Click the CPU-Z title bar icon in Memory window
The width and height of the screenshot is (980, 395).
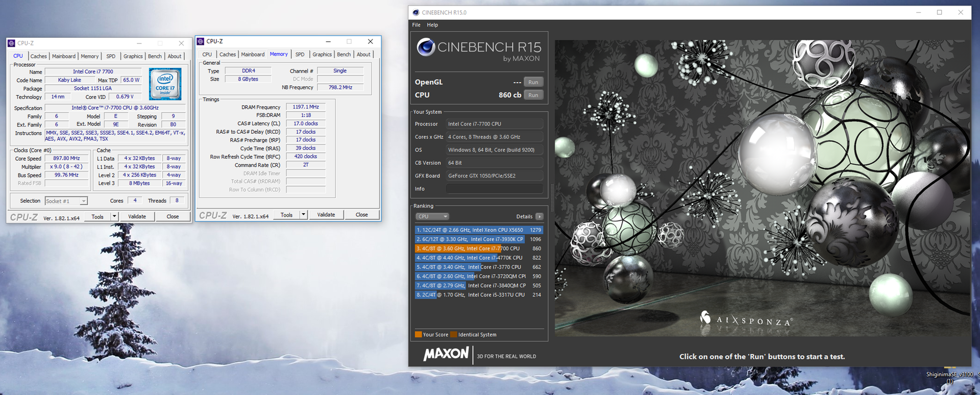(201, 41)
